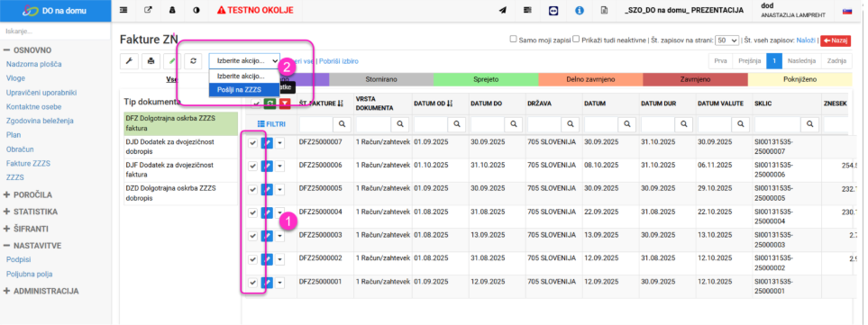Click the wrench settings toolbar button

129,61
